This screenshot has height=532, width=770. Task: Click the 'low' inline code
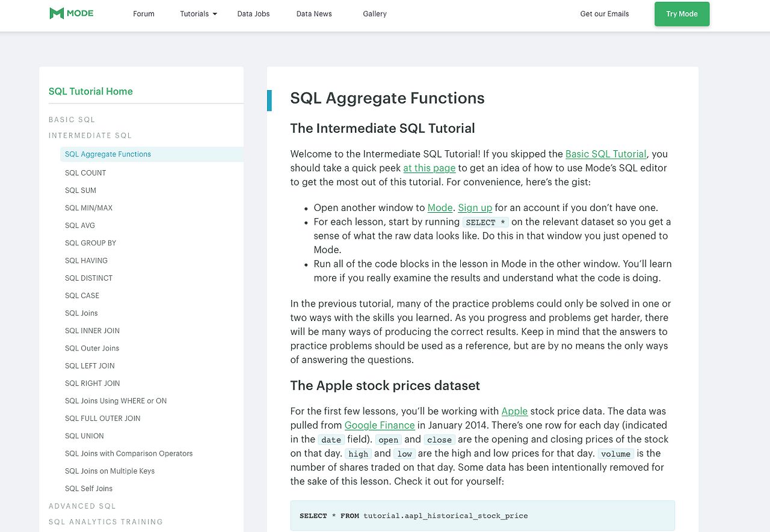[x=404, y=453]
